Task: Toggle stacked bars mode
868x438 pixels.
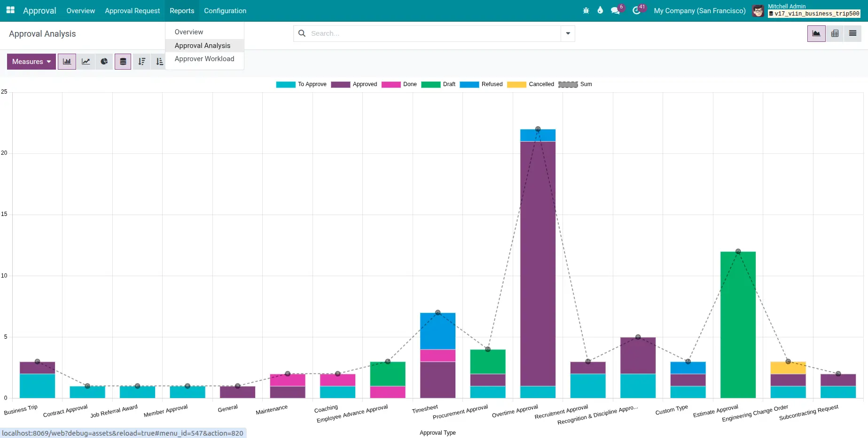Action: [123, 62]
